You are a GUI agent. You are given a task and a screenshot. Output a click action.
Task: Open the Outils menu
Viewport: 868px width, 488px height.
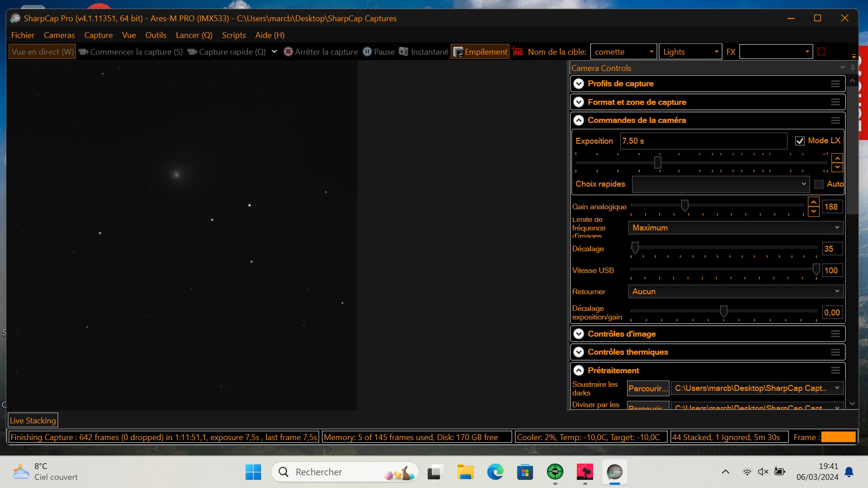[x=156, y=35]
